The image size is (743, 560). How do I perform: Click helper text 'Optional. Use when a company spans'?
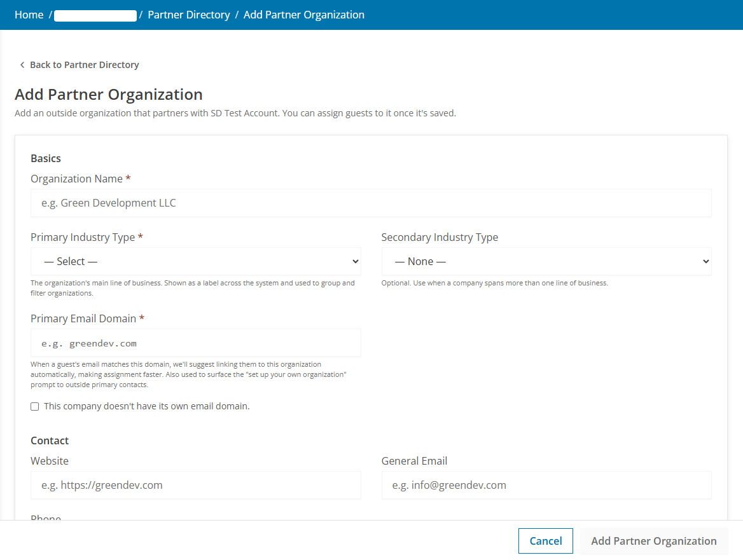(495, 283)
